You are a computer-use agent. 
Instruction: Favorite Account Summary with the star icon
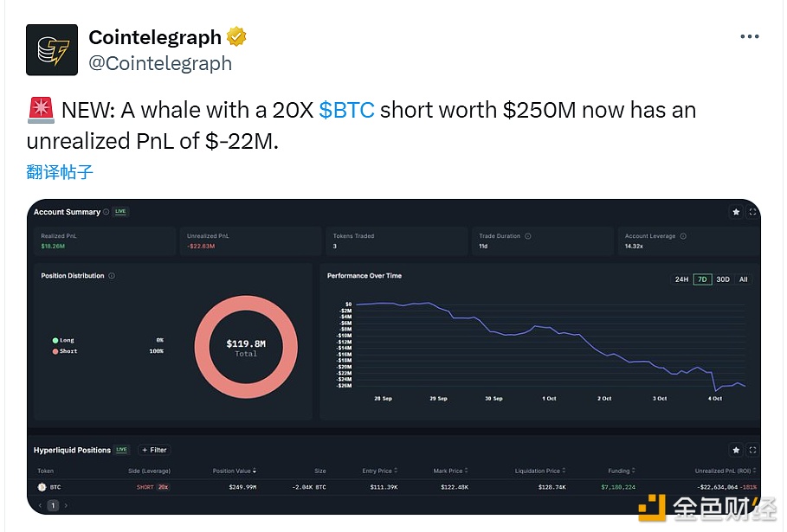point(736,212)
